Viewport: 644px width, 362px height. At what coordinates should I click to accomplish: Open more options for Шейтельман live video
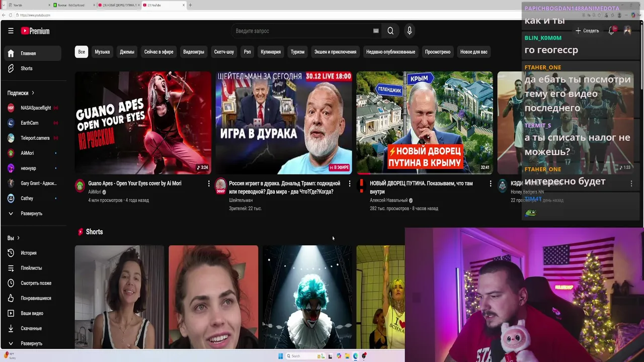pyautogui.click(x=350, y=184)
